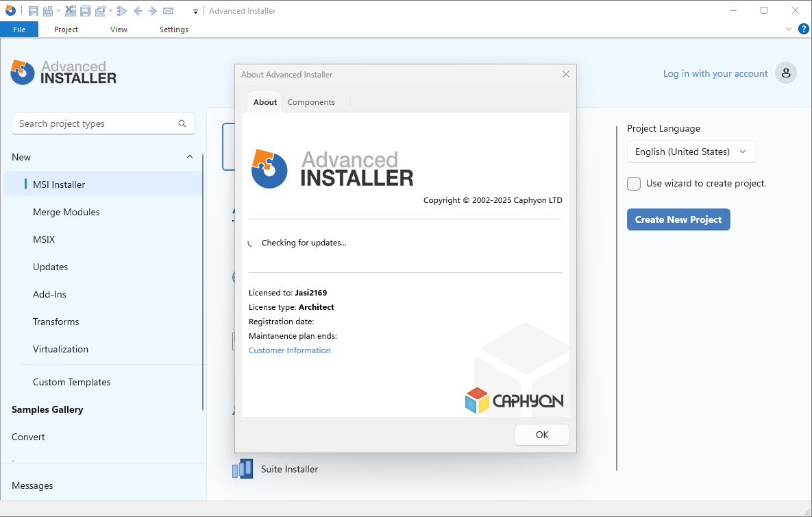The height and width of the screenshot is (517, 812).
Task: Open dropdown arrow beside the lightbulb build icon
Action: click(111, 11)
